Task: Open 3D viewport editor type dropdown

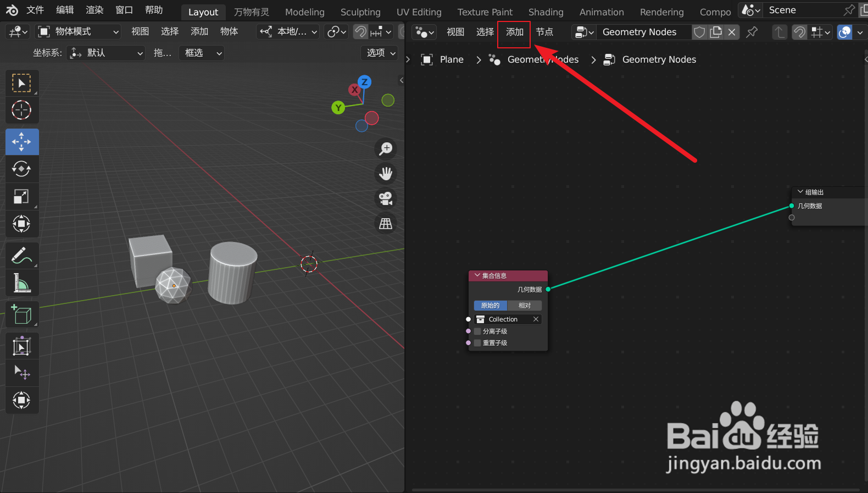Action: (x=19, y=32)
